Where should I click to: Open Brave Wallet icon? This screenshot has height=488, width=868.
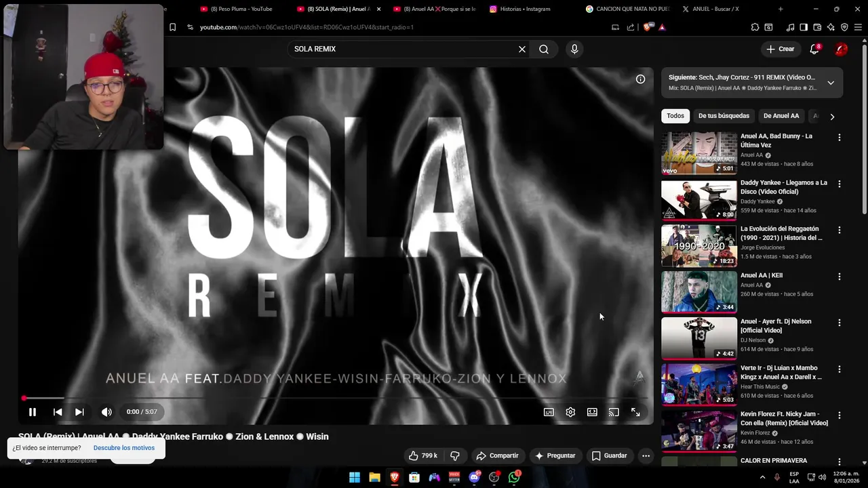[817, 27]
